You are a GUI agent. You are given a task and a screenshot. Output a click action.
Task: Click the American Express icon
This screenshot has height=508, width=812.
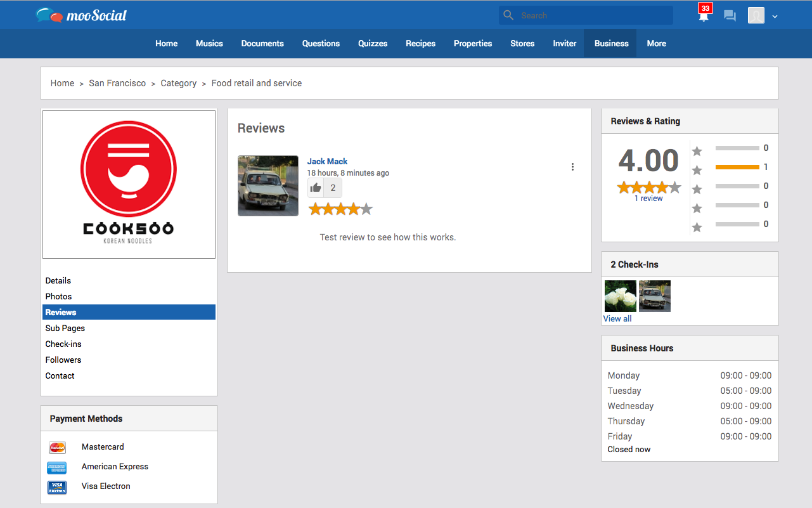pos(57,467)
